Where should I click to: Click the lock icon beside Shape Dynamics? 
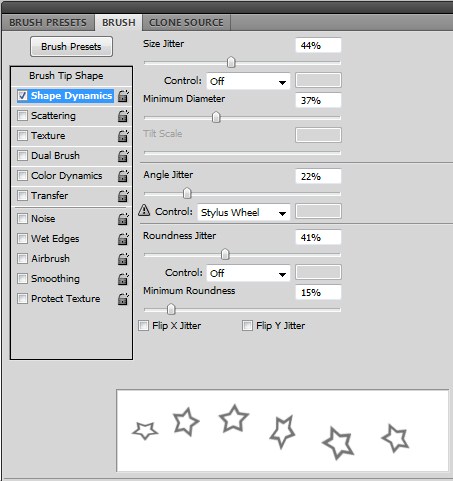(123, 96)
